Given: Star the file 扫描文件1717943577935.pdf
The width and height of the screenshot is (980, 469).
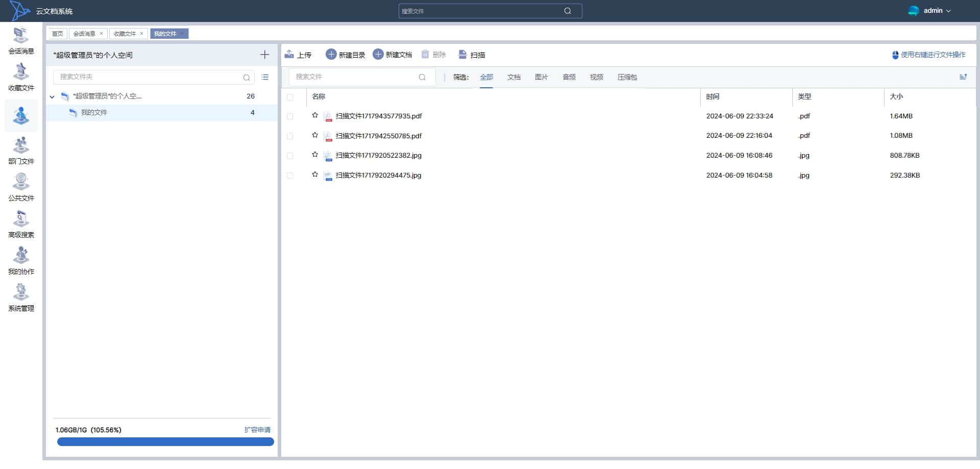Looking at the screenshot, I should tap(315, 115).
